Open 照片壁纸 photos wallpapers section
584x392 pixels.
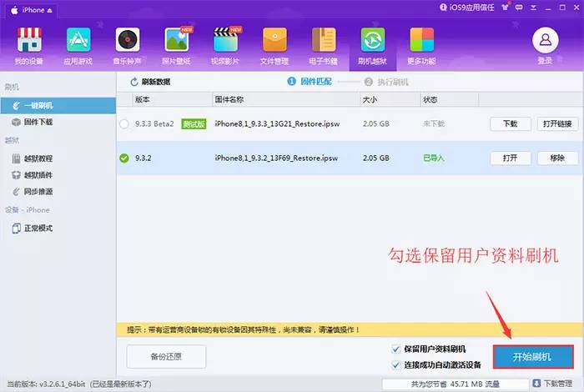tap(176, 46)
